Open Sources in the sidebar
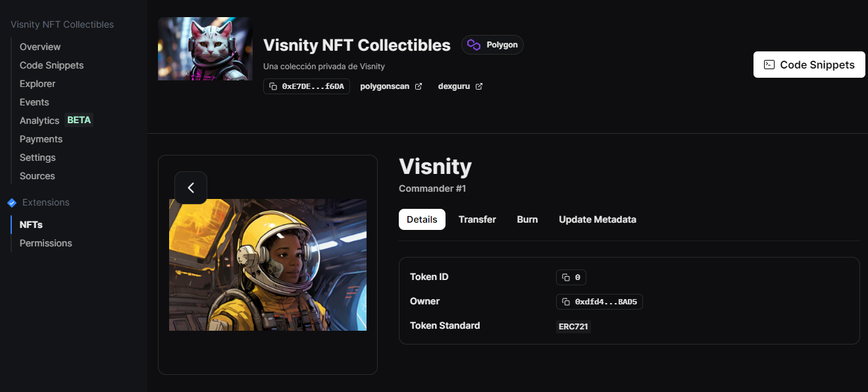868x392 pixels. [38, 176]
